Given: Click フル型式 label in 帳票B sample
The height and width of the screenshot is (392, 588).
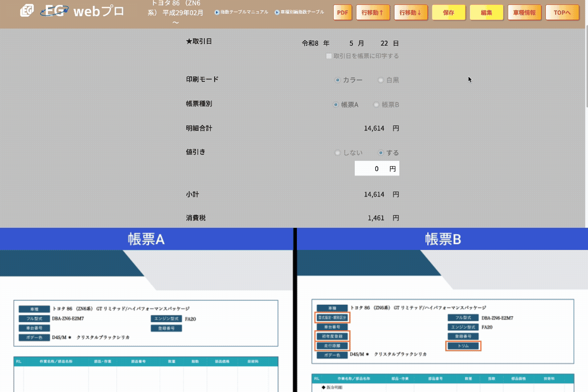Looking at the screenshot, I should 464,318.
